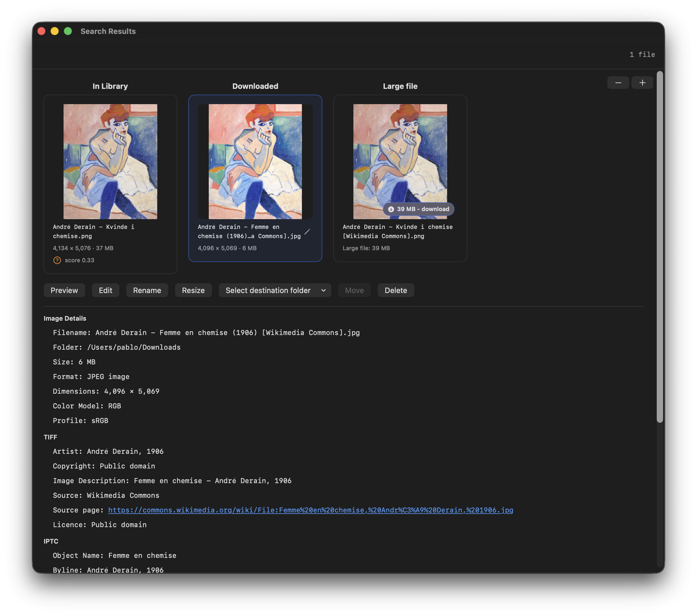Click the 'Downloaded' column heading
The image size is (697, 616).
click(255, 86)
